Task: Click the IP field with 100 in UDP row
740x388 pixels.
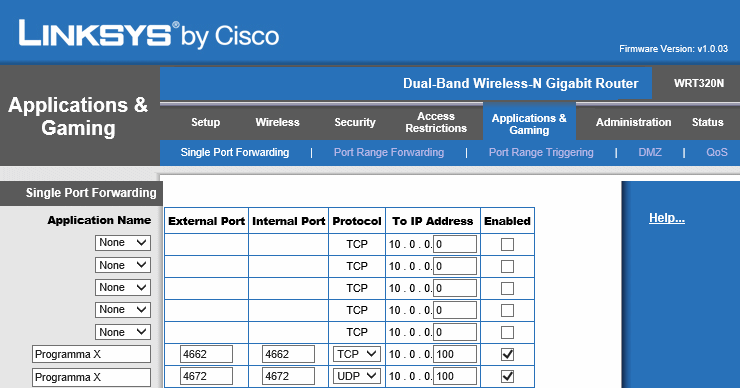Action: tap(455, 376)
